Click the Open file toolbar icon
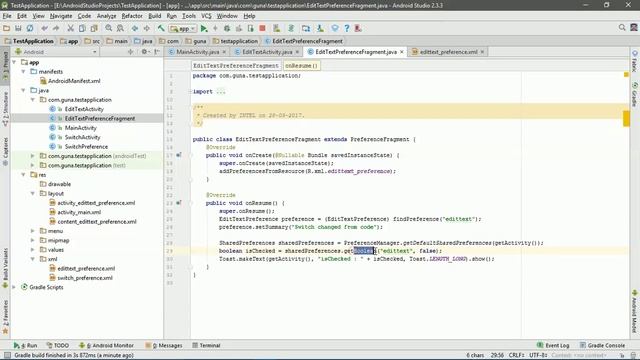640x360 pixels. 6,28
